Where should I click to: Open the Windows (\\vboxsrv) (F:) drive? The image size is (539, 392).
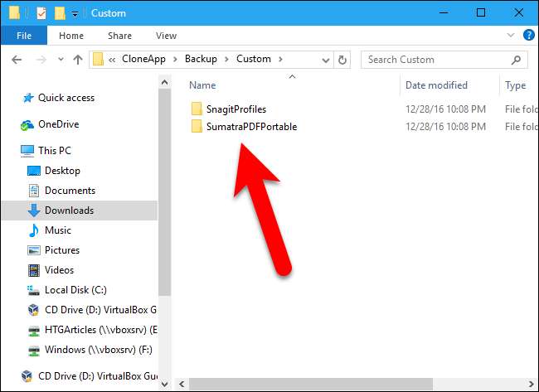99,350
